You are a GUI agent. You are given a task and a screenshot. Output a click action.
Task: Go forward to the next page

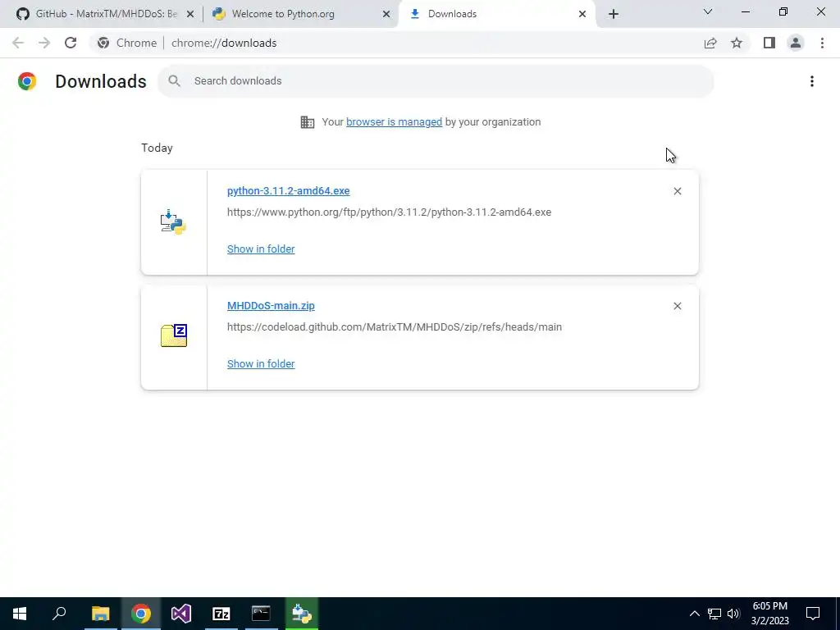point(44,43)
